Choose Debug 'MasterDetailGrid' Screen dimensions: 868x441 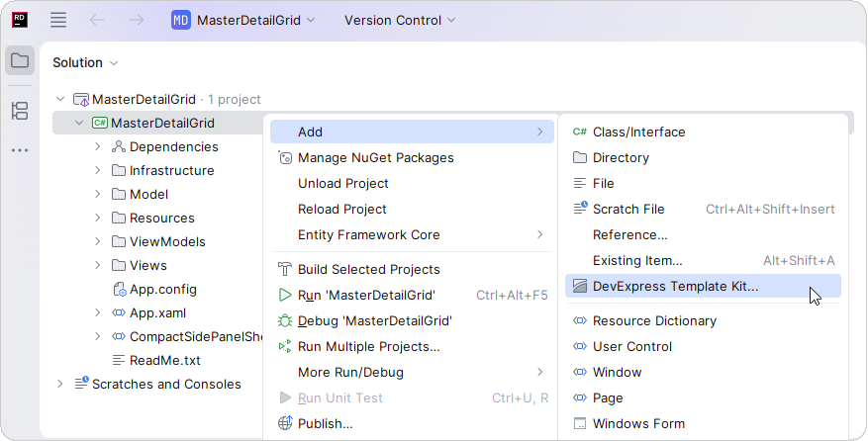(x=412, y=321)
